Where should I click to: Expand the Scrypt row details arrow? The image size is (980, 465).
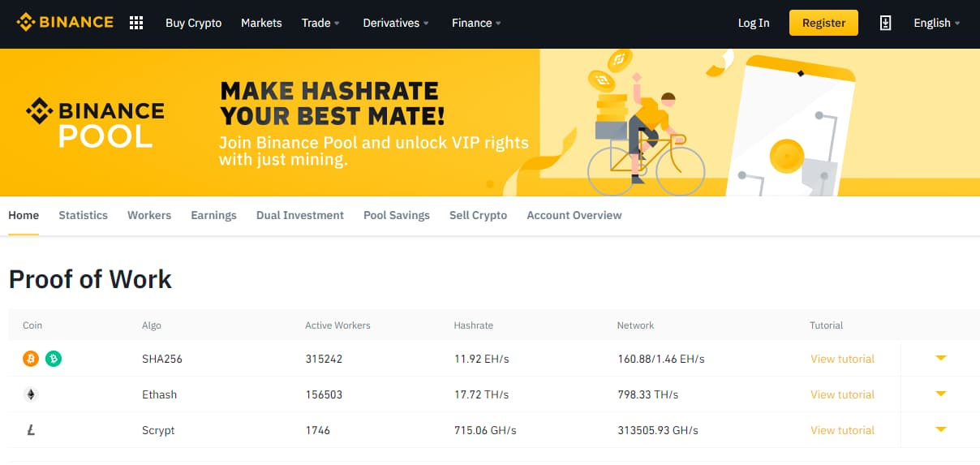click(x=941, y=429)
